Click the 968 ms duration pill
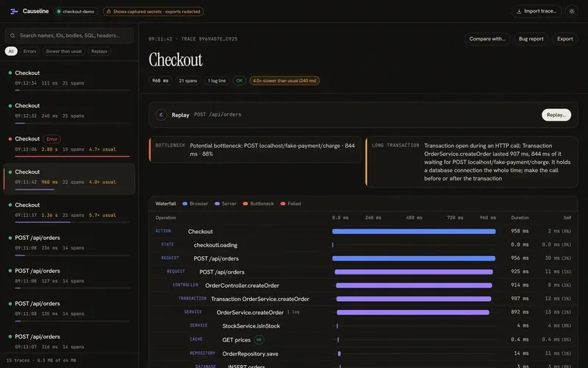This screenshot has height=368, width=588. tap(160, 81)
